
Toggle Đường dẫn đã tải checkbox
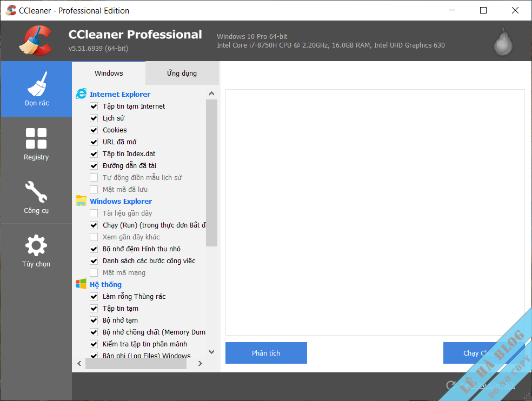pos(94,165)
